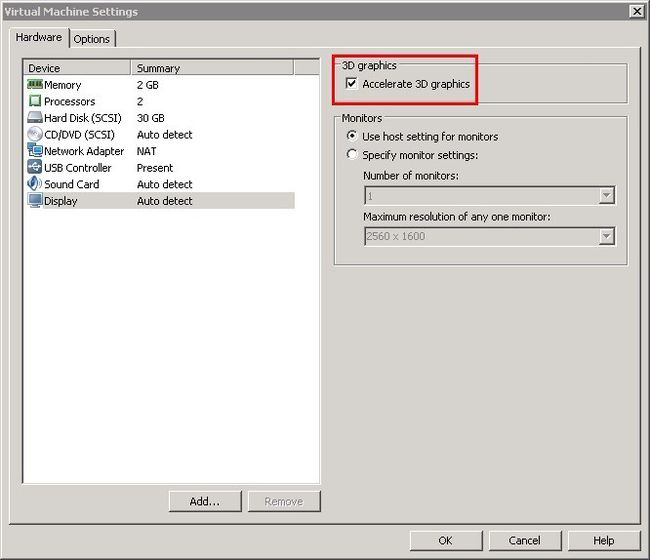Click the Cancel button
The image size is (650, 560).
click(525, 541)
